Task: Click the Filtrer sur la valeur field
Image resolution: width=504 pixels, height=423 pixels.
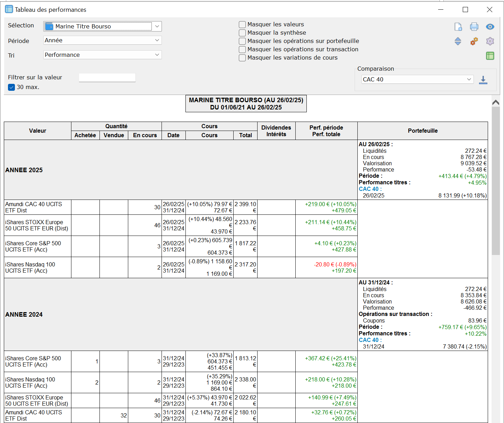Action: click(x=107, y=78)
